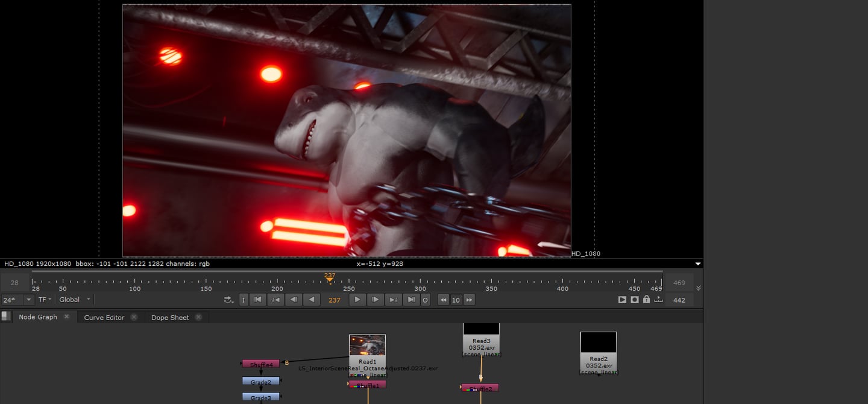Click the range end field 469

pos(679,283)
